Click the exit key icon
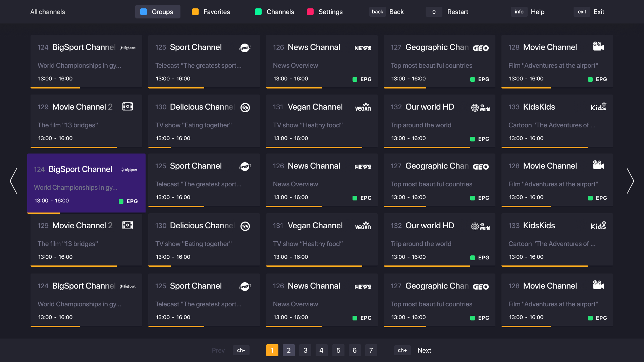 pyautogui.click(x=582, y=12)
